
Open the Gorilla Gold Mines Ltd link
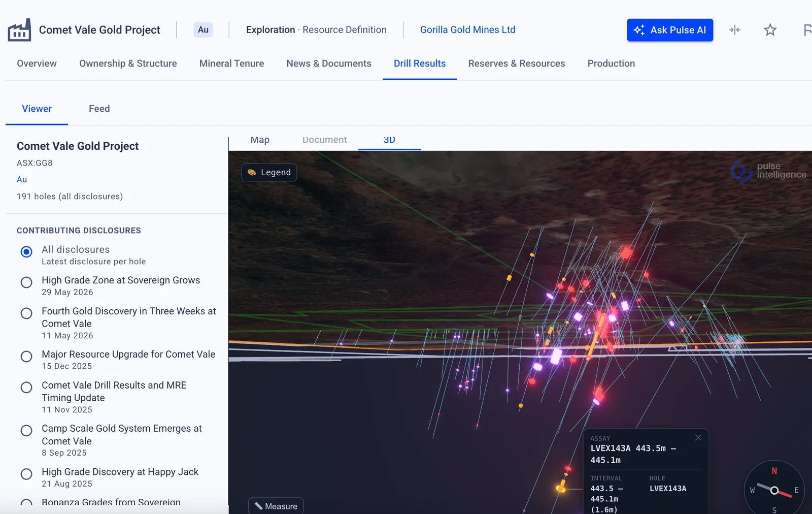[467, 30]
